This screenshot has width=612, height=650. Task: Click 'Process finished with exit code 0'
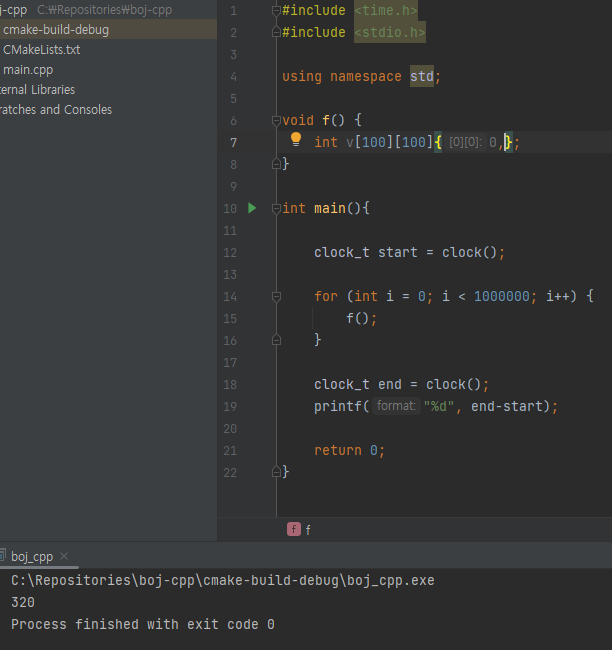pos(143,624)
